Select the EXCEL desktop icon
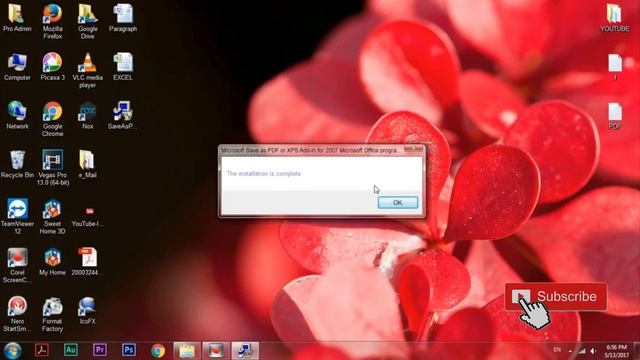 pos(123,67)
